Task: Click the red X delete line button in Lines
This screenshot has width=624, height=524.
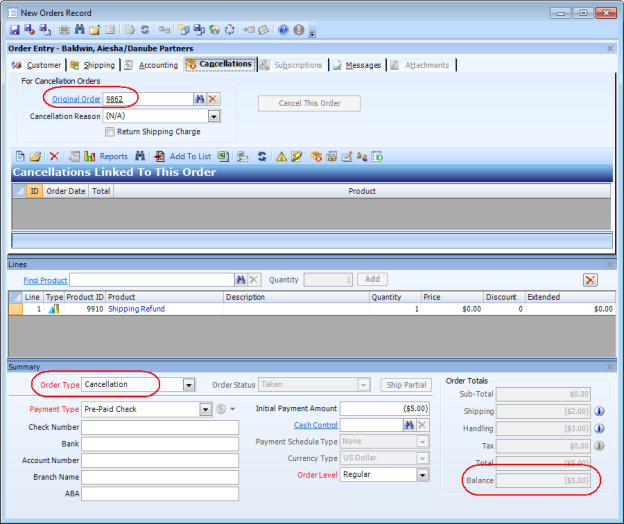Action: [590, 280]
